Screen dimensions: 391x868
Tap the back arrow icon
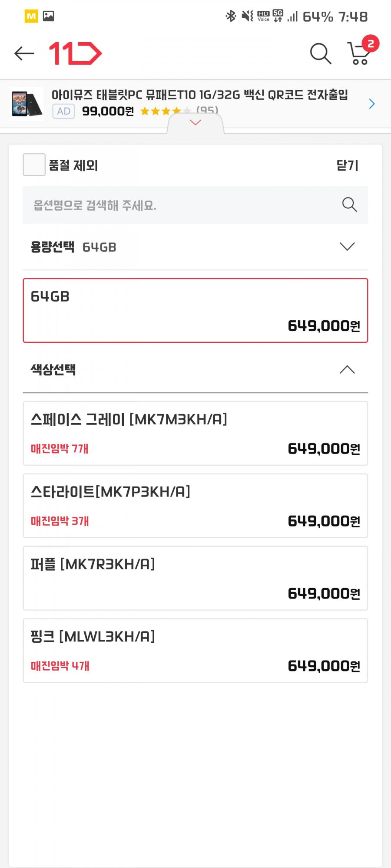click(x=24, y=53)
